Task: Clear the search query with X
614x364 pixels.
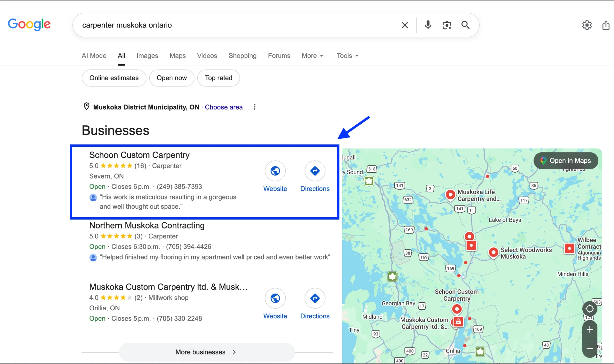Action: click(x=405, y=25)
